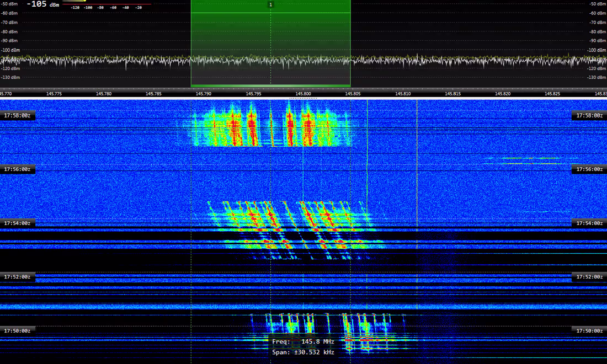Click the -120 dBm label on the left axis

click(10, 68)
